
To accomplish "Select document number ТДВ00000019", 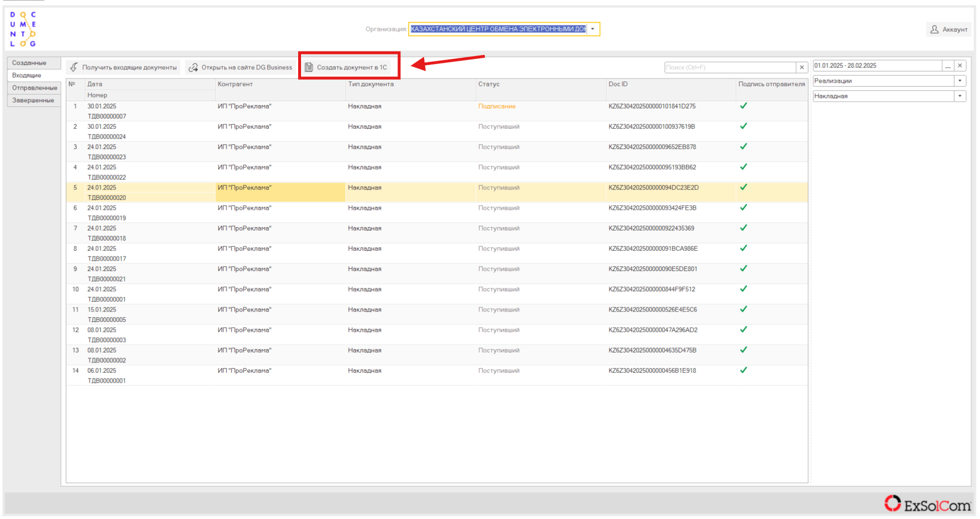I will [x=107, y=218].
